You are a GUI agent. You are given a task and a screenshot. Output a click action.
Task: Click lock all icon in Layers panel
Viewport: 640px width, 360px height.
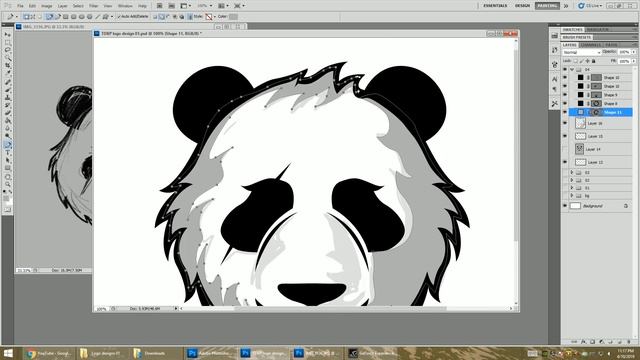tap(594, 61)
